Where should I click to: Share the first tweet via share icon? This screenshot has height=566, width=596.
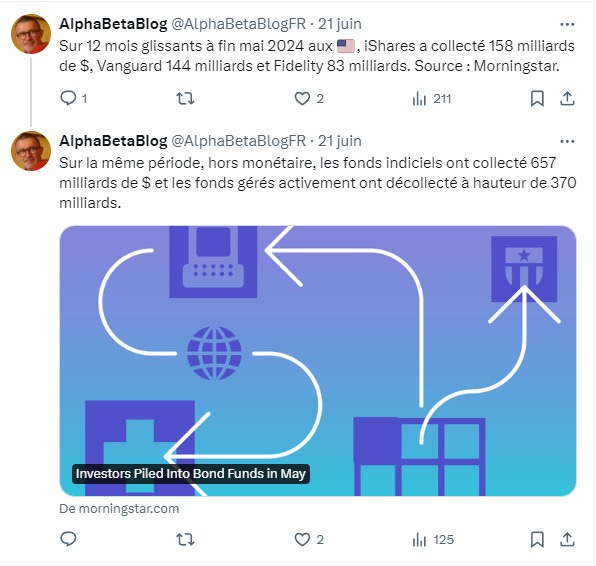(567, 99)
